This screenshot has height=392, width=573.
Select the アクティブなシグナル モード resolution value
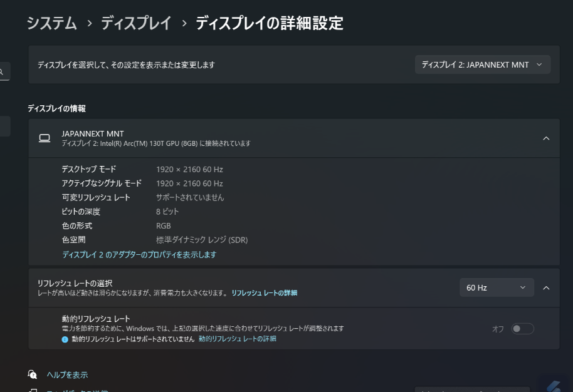pyautogui.click(x=189, y=183)
